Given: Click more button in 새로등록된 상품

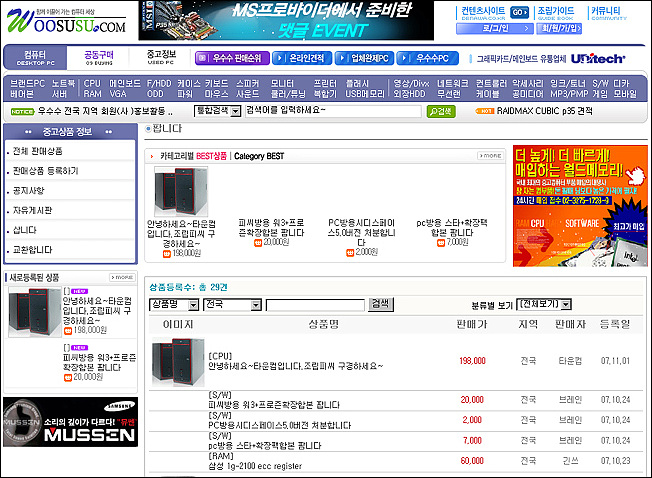Looking at the screenshot, I should pyautogui.click(x=122, y=277).
